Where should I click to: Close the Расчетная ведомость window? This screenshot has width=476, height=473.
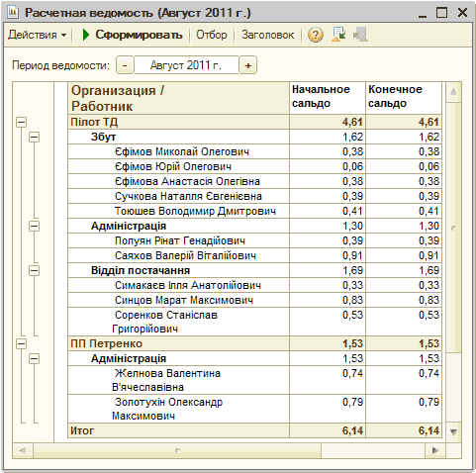(x=462, y=13)
